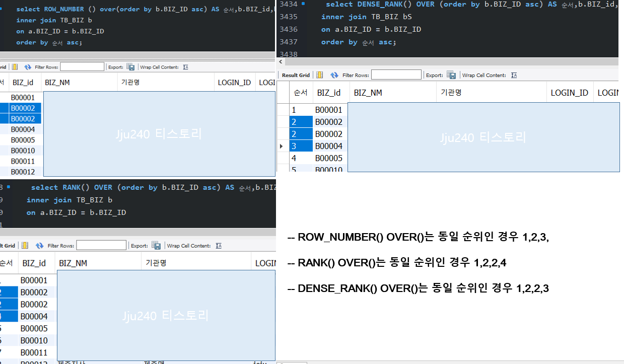Click 'on a.BIZ_ID = b.BIZ_ID' line in RANK() editor
624x364 pixels.
76,212
